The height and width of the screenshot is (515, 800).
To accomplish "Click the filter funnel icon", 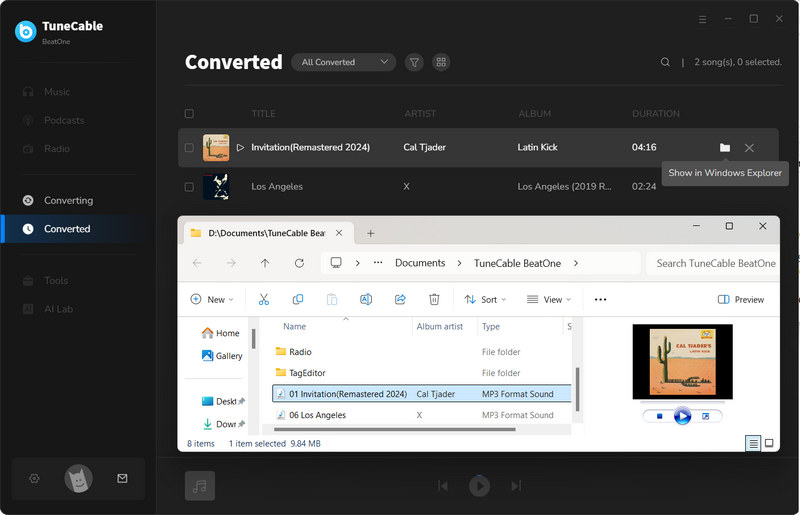I will tap(414, 62).
